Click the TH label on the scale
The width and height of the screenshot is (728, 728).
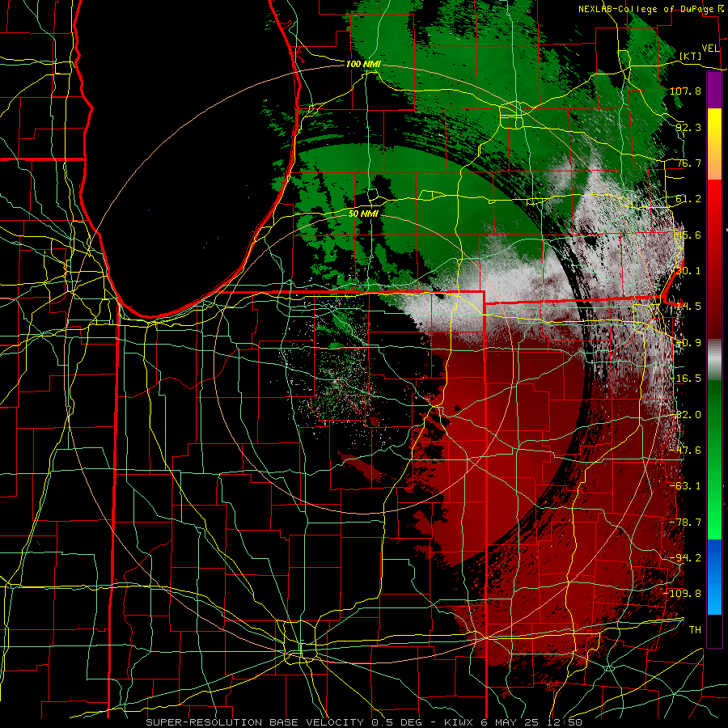(695, 630)
